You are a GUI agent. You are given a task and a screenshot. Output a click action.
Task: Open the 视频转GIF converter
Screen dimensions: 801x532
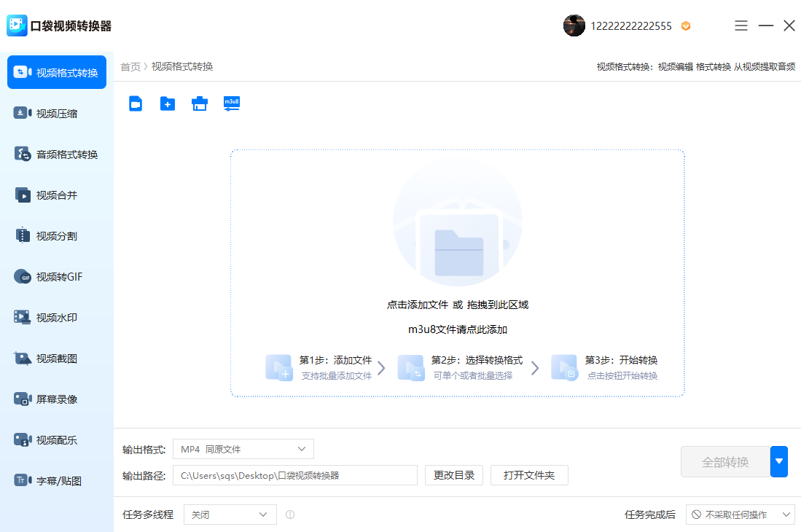pos(56,276)
